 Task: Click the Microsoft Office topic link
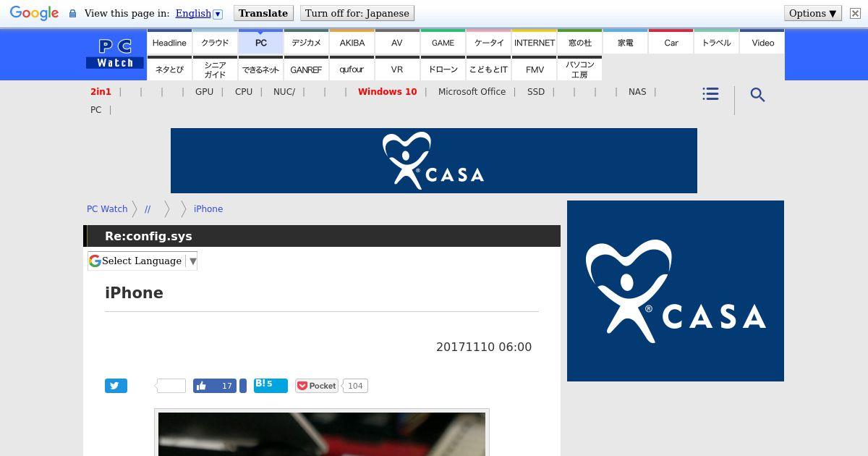[x=472, y=92]
